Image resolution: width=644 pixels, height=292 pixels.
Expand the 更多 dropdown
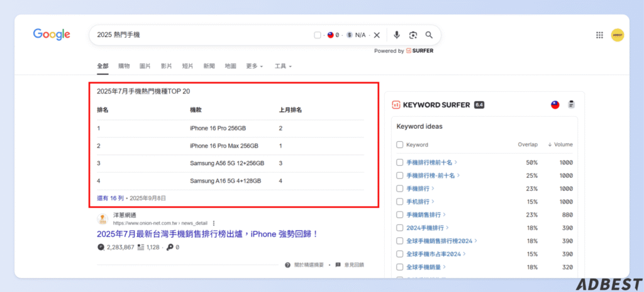point(255,66)
